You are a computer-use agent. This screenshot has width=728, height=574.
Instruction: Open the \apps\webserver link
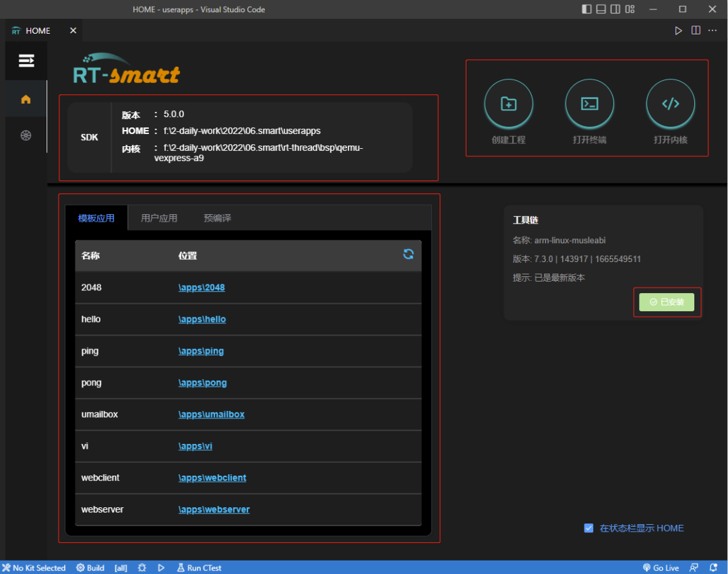tap(214, 509)
